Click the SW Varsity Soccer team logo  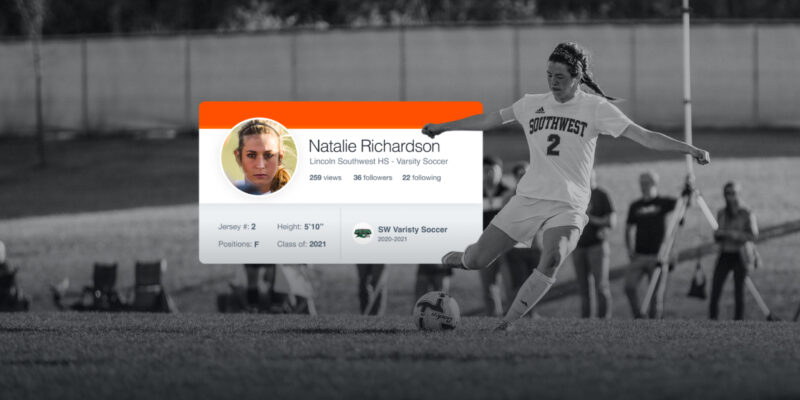[x=362, y=233]
